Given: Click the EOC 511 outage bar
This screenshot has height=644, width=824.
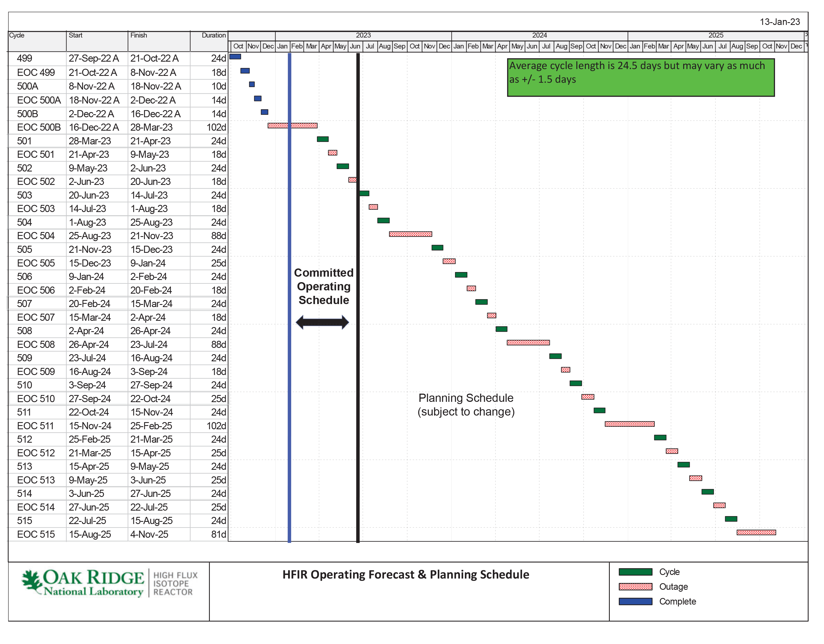Looking at the screenshot, I should coord(629,424).
